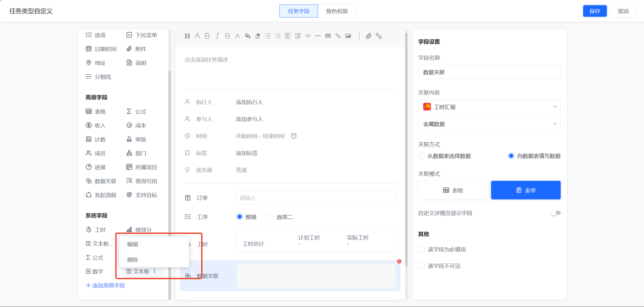Switch to 任务字段 tab

299,11
